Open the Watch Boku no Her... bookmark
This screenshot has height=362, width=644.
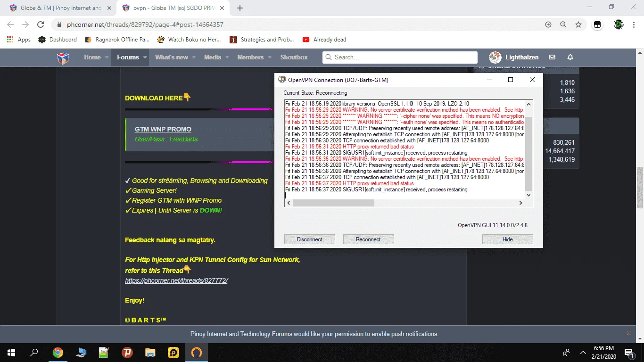[x=189, y=40]
